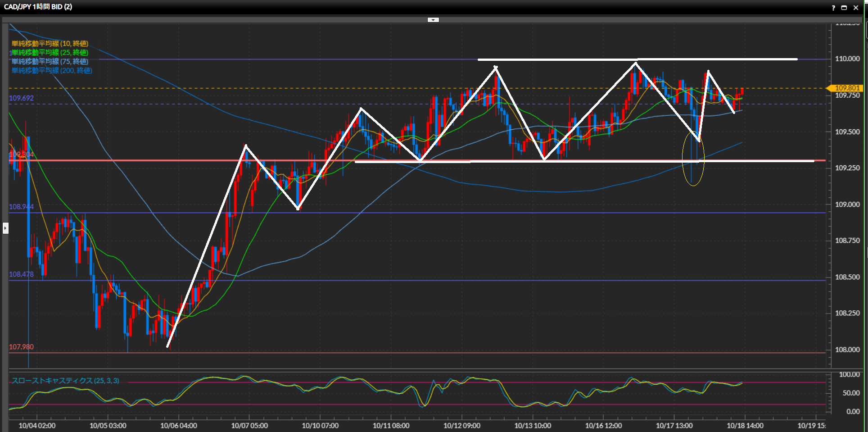This screenshot has height=432, width=868.
Task: Select the 109.692 horizontal line label
Action: click(x=21, y=98)
